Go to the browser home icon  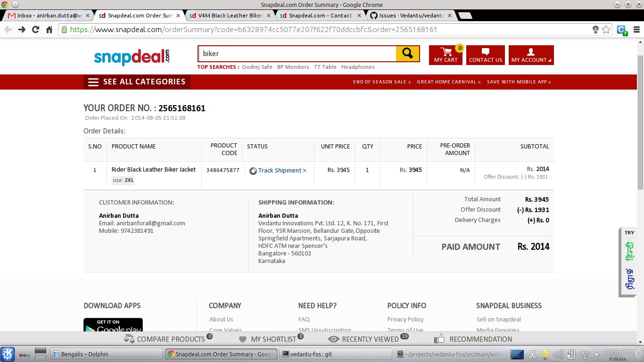coord(49,30)
